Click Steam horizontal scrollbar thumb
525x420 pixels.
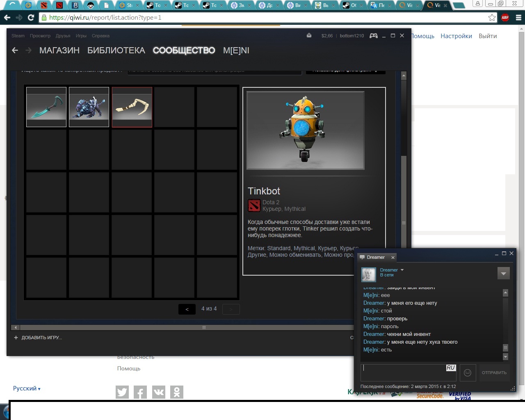pos(204,327)
